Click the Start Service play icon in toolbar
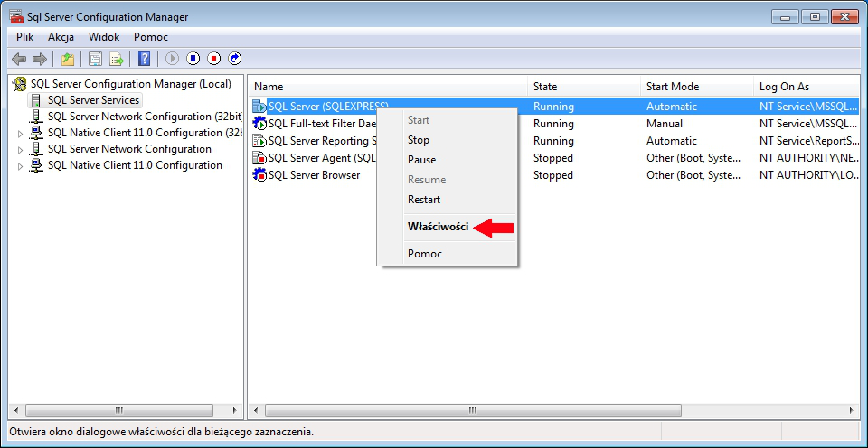This screenshot has height=448, width=868. tap(172, 58)
